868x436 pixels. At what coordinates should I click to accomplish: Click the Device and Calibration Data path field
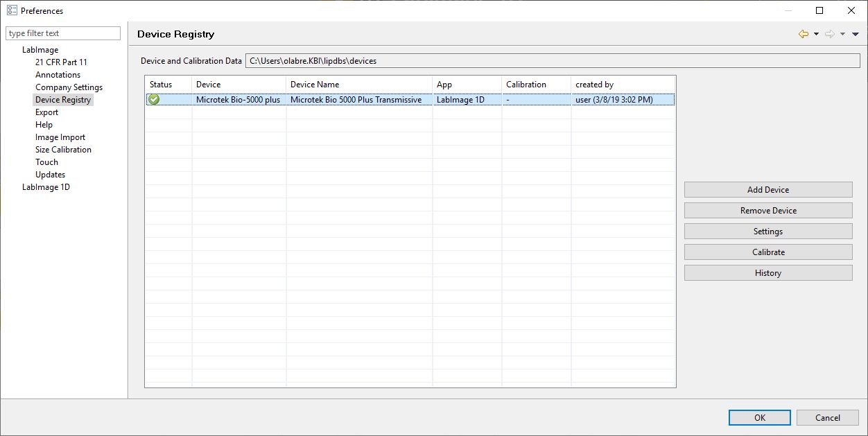coord(553,61)
